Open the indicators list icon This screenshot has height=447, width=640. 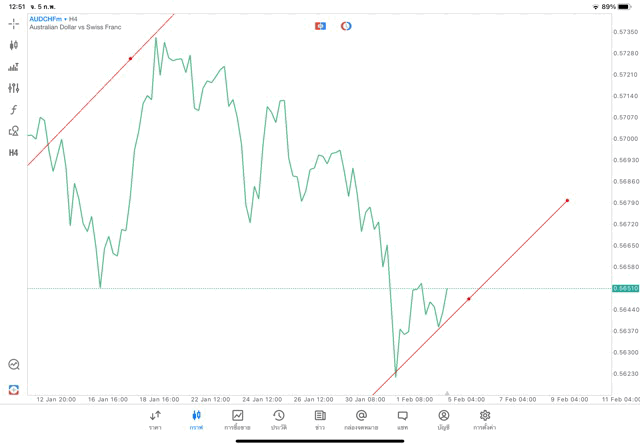pyautogui.click(x=14, y=67)
